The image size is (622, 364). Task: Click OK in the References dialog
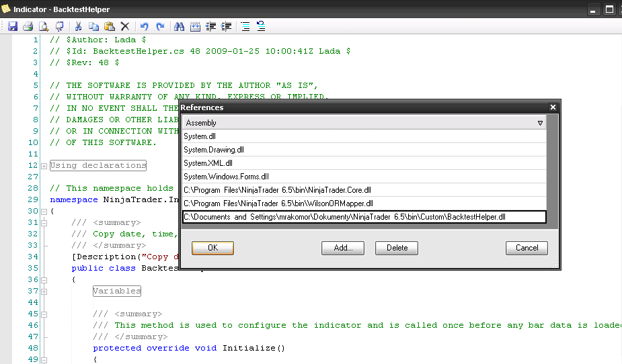212,248
